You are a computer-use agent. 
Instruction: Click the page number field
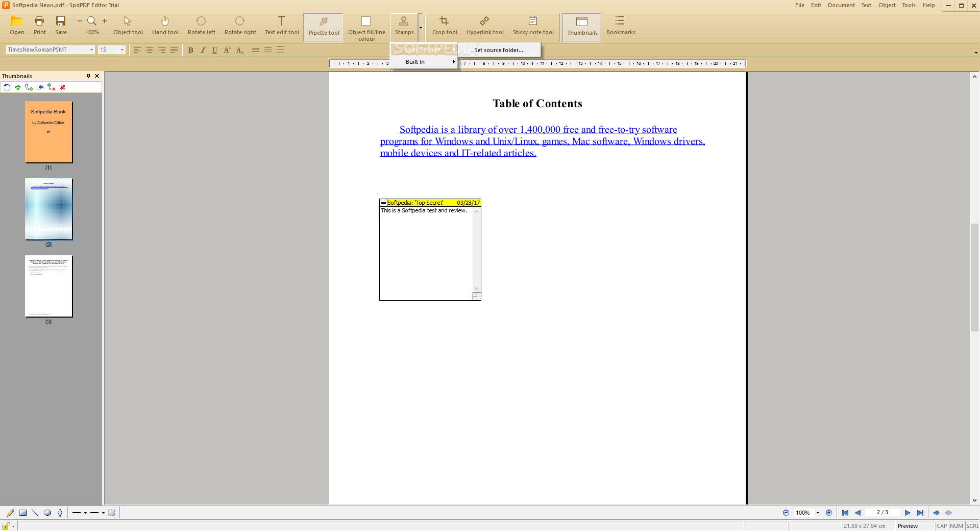(x=883, y=513)
